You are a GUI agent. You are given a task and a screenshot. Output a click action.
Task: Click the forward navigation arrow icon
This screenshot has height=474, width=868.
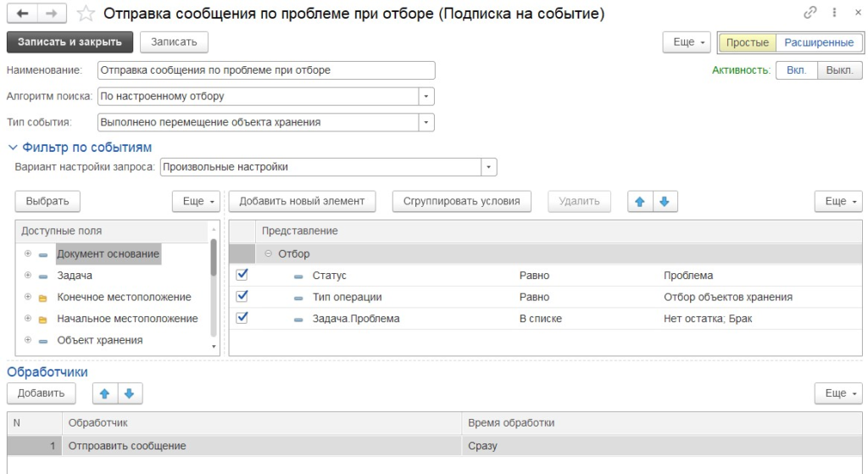(x=51, y=14)
